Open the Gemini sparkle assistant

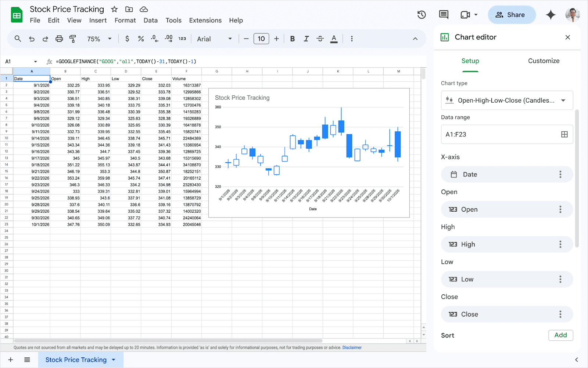click(551, 15)
